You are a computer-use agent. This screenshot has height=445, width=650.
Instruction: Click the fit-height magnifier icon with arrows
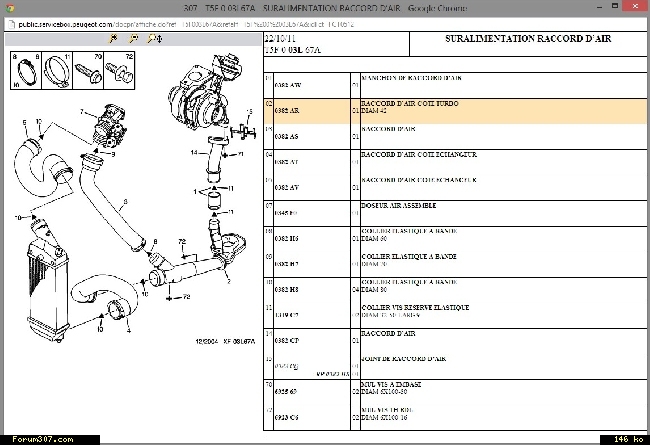[155, 39]
